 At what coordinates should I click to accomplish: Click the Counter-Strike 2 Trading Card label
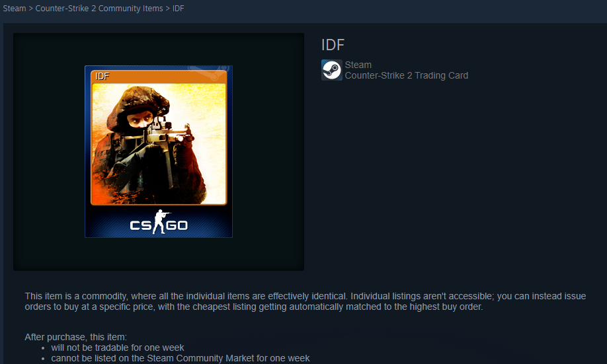tap(407, 75)
